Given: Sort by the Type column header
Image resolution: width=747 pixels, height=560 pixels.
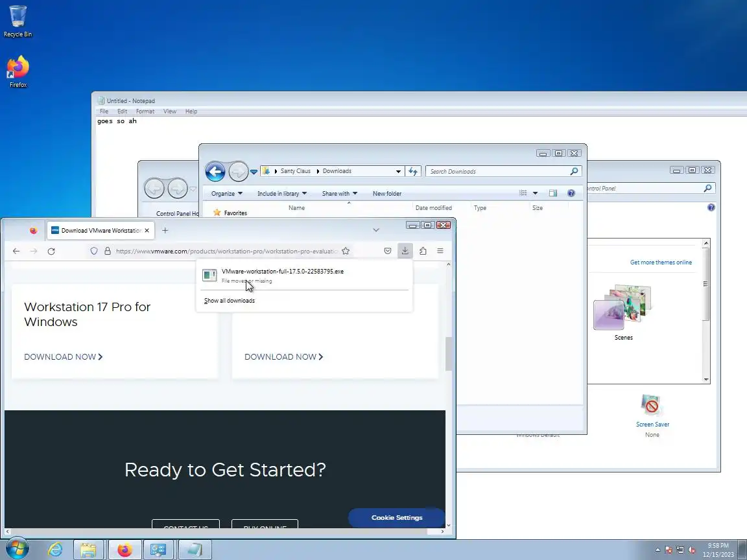Looking at the screenshot, I should pyautogui.click(x=480, y=207).
